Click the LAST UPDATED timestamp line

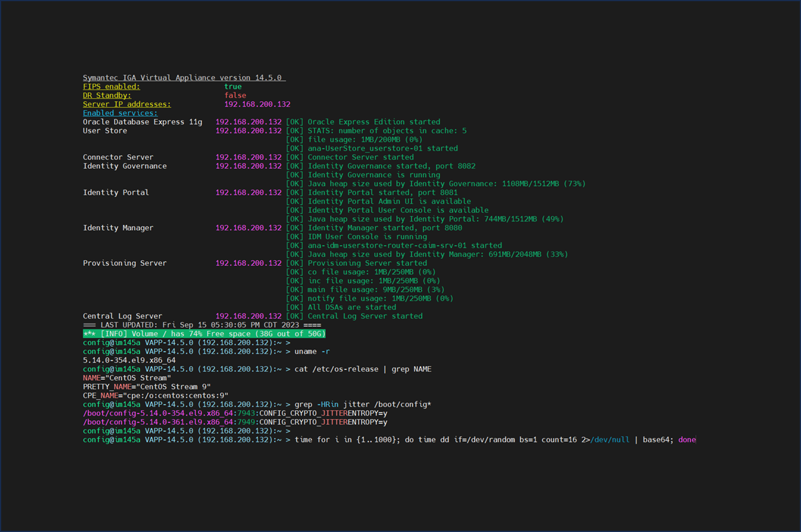202,325
